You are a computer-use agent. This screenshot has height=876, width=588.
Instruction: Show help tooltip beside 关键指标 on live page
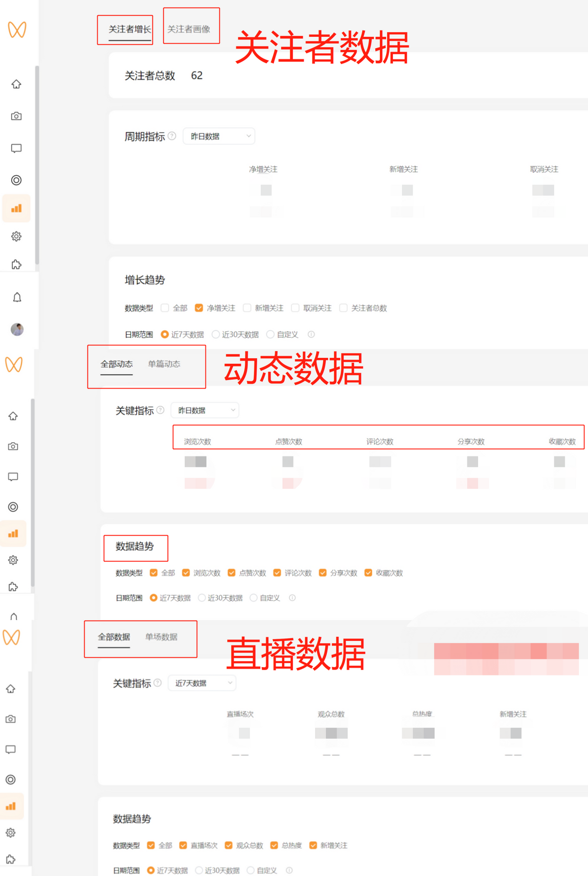coord(157,682)
